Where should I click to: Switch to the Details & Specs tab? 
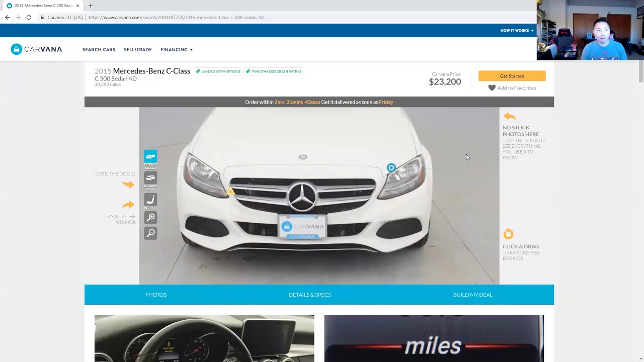(x=309, y=295)
